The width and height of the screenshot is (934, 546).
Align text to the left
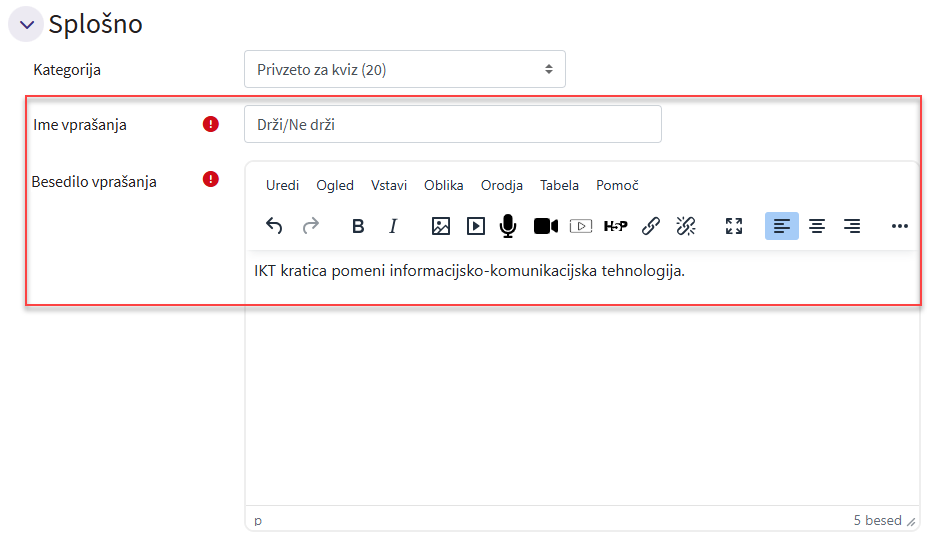[x=782, y=226]
